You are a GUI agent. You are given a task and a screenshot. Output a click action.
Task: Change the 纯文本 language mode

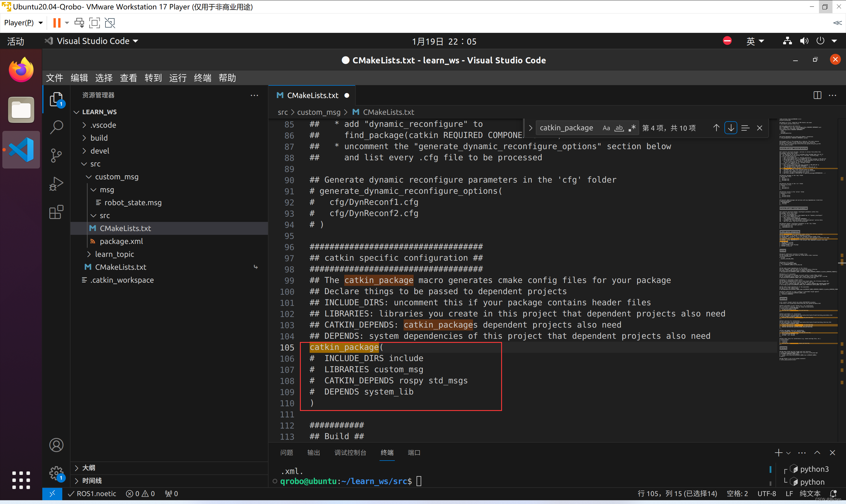point(810,493)
